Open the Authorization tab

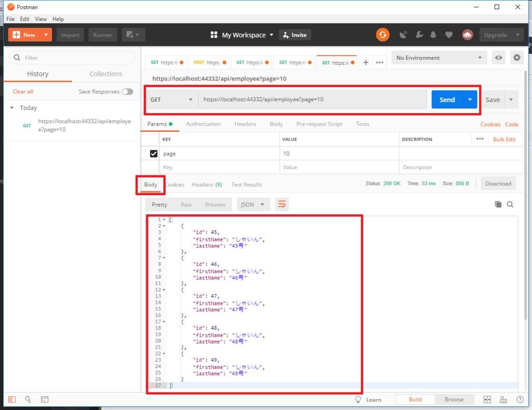click(x=203, y=124)
